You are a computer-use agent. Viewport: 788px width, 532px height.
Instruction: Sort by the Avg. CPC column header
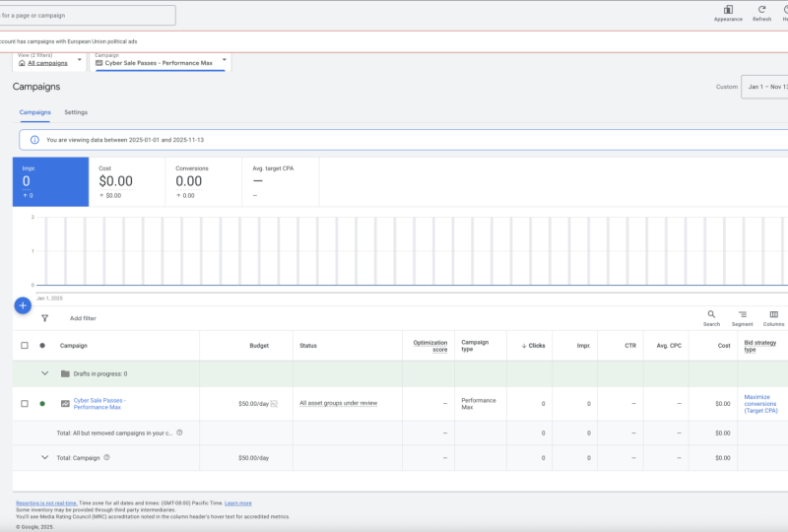point(669,346)
